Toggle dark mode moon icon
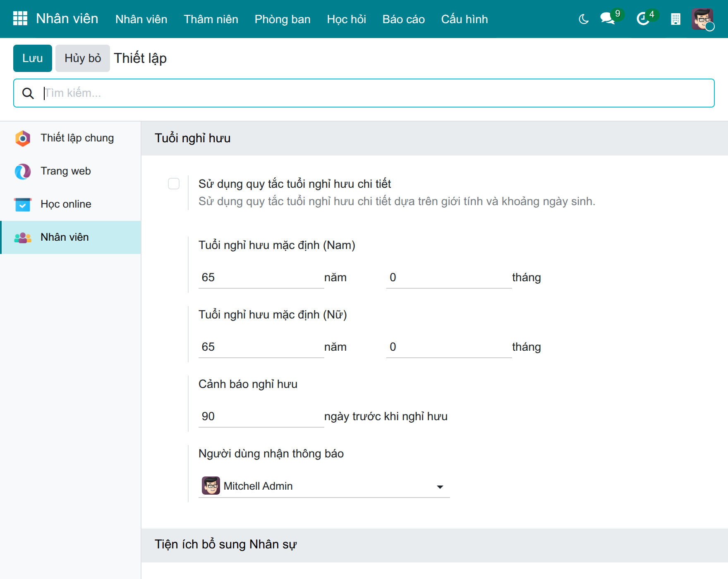The height and width of the screenshot is (579, 728). point(583,19)
